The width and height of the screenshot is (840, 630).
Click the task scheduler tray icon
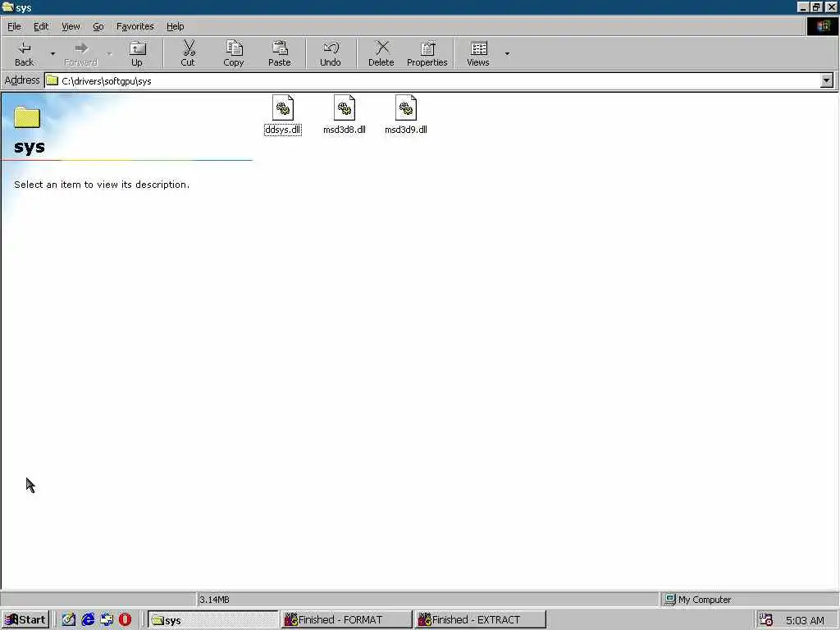pos(765,620)
